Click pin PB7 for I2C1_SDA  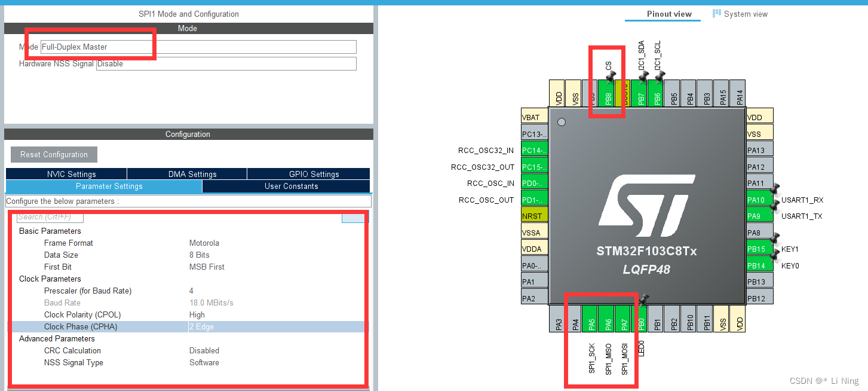coord(640,93)
